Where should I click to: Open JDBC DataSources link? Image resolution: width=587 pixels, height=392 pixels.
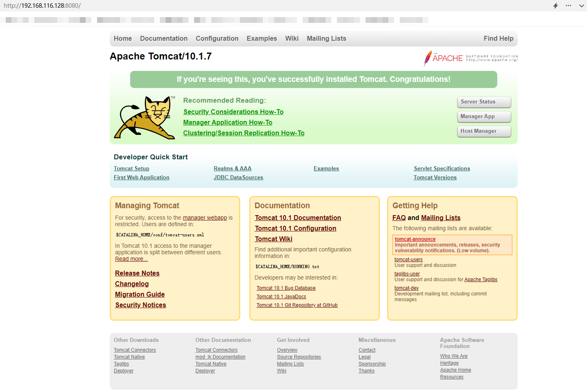(238, 177)
